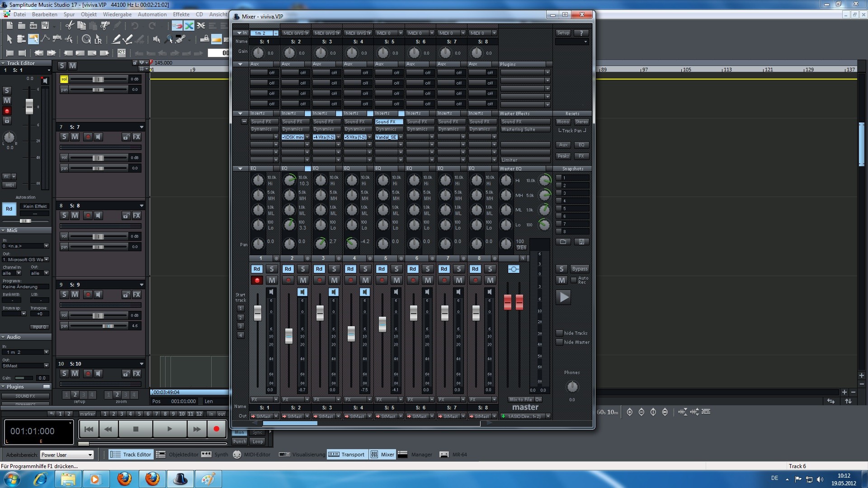This screenshot has width=868, height=488.
Task: Collapse the Midi section in Track Editor
Action: [4, 230]
